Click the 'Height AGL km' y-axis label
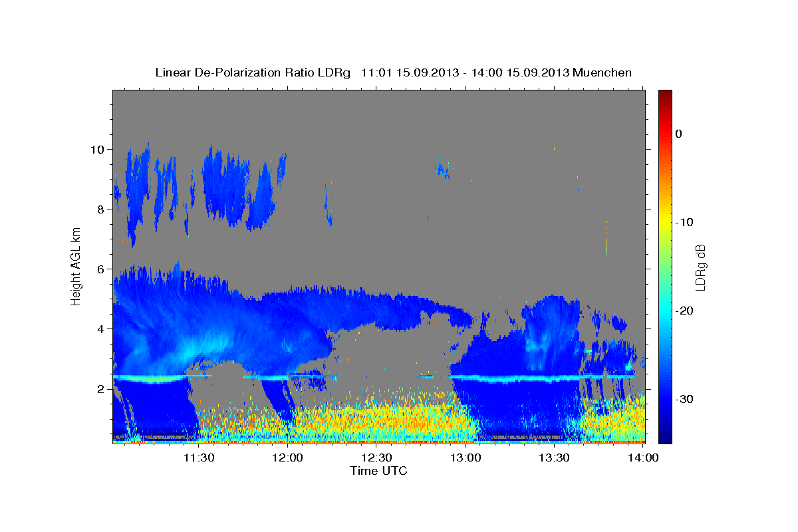 click(x=76, y=266)
